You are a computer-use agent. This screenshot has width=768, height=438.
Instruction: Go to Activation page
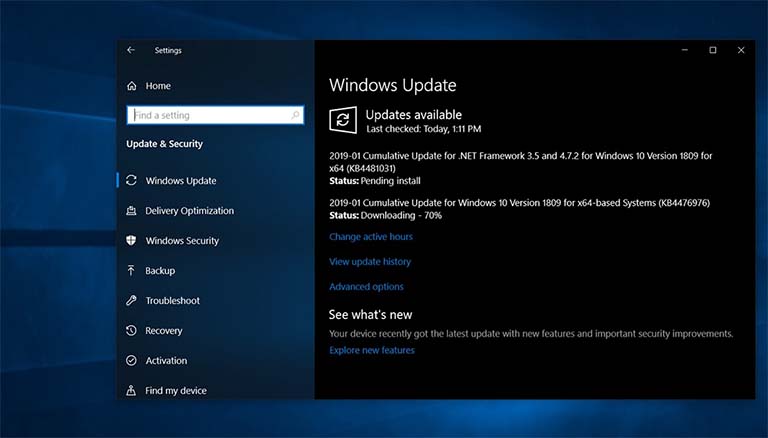tap(166, 361)
